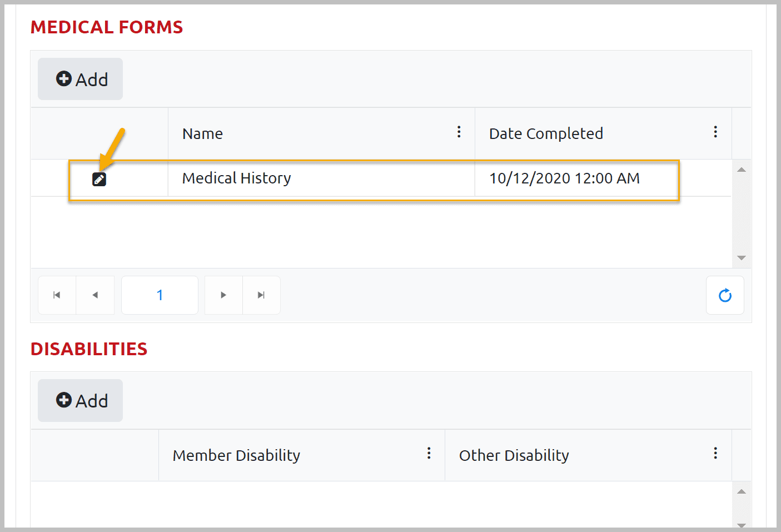Sort by Other Disability column header

click(514, 455)
